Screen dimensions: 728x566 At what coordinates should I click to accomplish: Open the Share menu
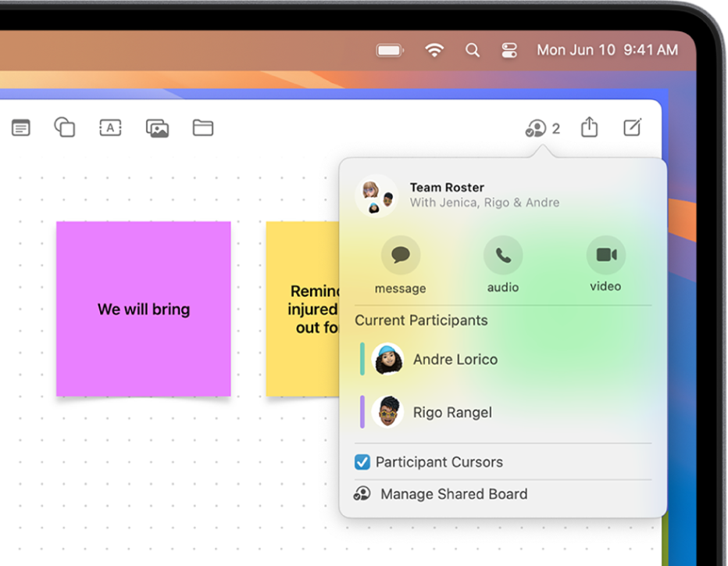[590, 127]
